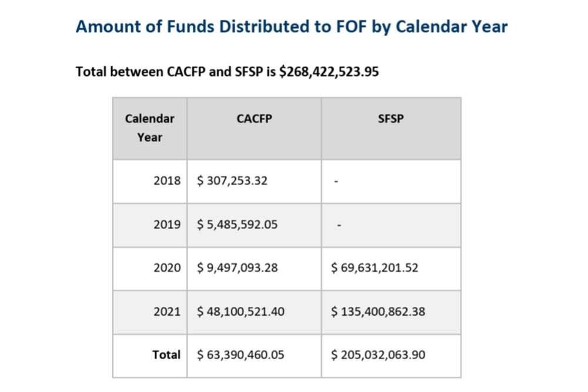
Task: Select the 'Calendar Year' column header
Action: (150, 128)
